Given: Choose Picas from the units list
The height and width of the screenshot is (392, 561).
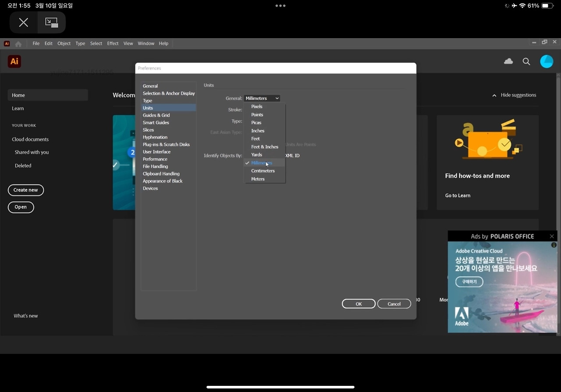Looking at the screenshot, I should pyautogui.click(x=265, y=123).
